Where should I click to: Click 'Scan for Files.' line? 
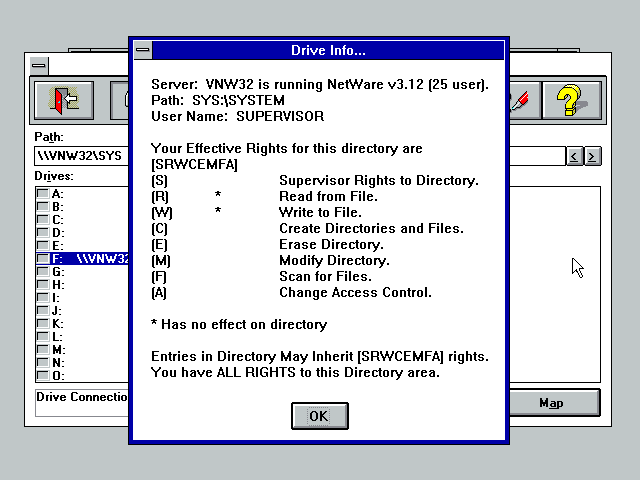point(325,276)
